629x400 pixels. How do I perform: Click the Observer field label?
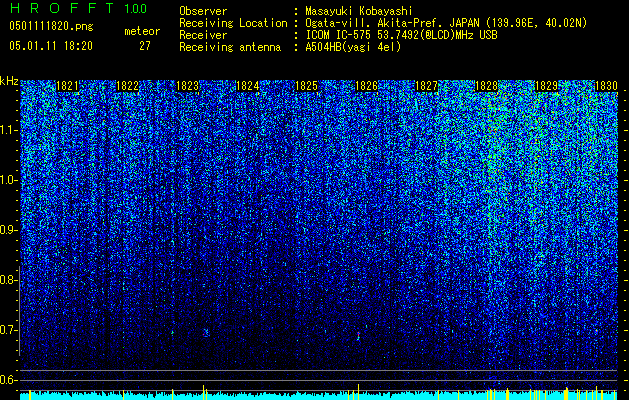203,11
